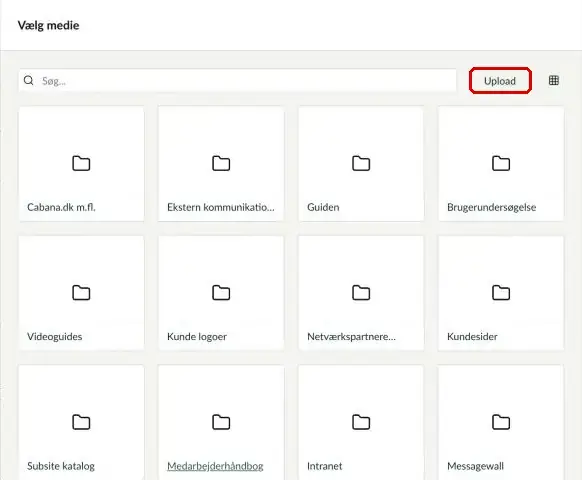This screenshot has width=582, height=480.
Task: Select the Ekstern kommunikatio... label
Action: [x=221, y=207]
